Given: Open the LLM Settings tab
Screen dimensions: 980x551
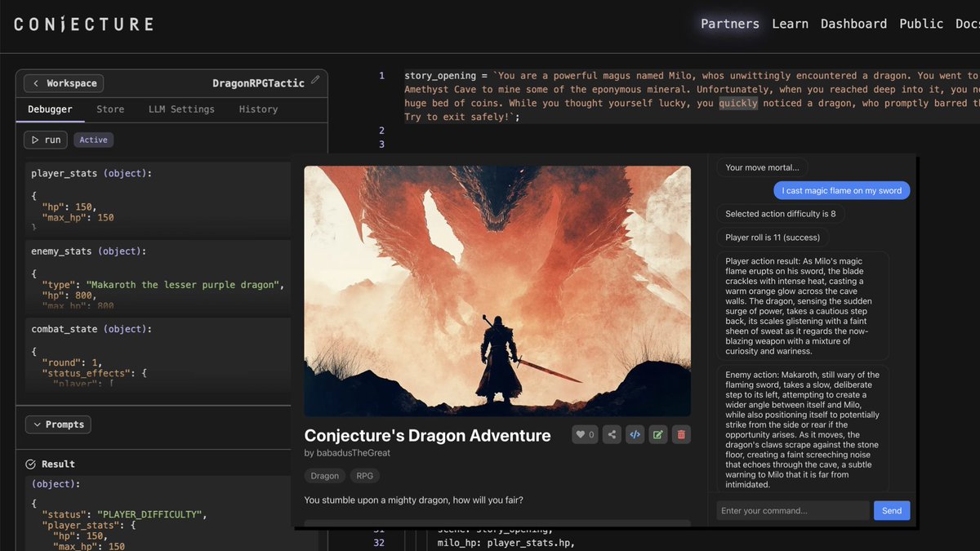Looking at the screenshot, I should coord(181,109).
